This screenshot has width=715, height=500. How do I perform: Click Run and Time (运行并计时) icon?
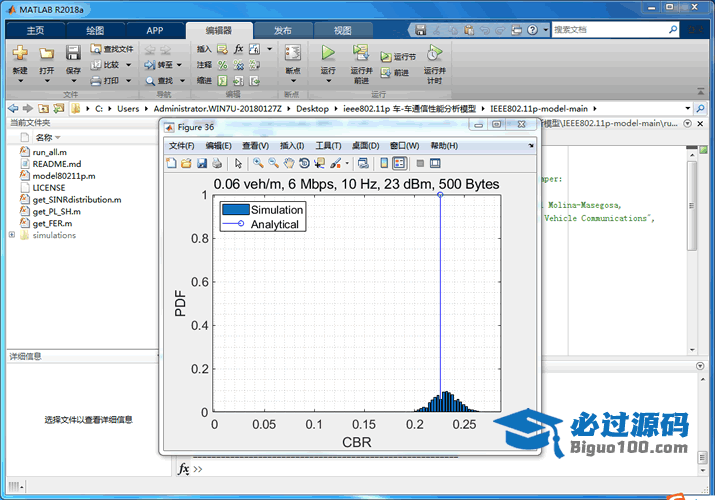[x=434, y=53]
